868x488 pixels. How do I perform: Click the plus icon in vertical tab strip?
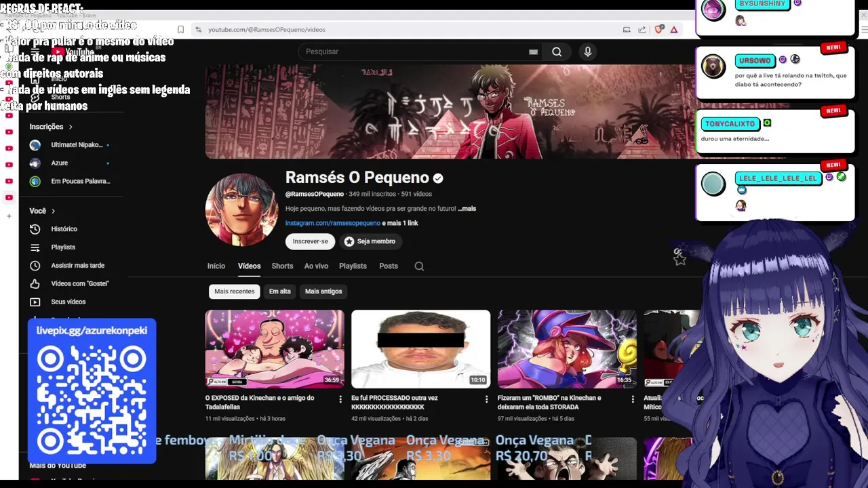point(9,216)
